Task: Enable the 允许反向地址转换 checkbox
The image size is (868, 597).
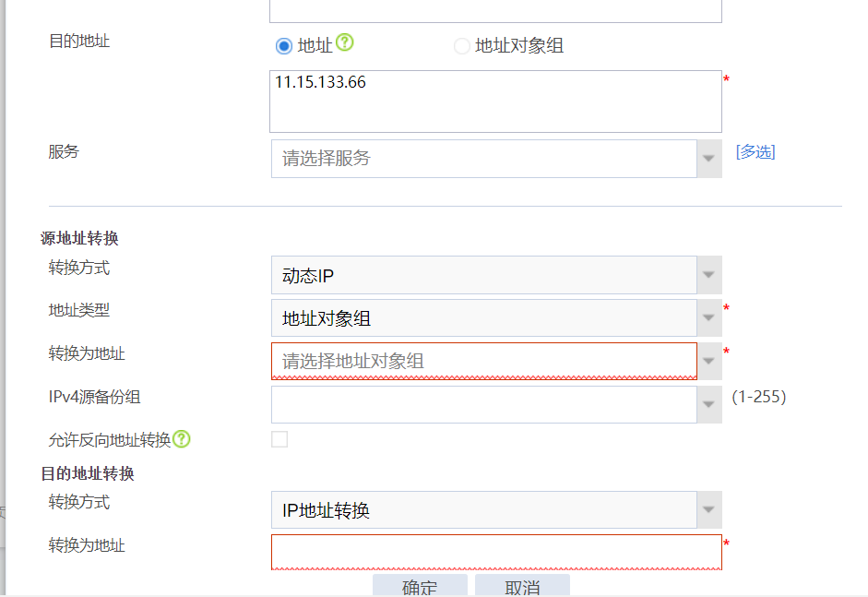Action: (279, 439)
